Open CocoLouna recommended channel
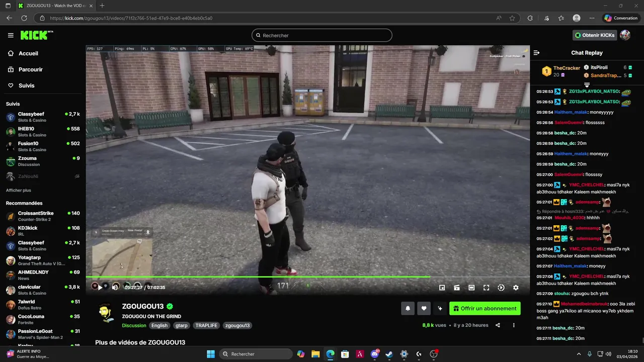The width and height of the screenshot is (644, 362). click(x=43, y=319)
